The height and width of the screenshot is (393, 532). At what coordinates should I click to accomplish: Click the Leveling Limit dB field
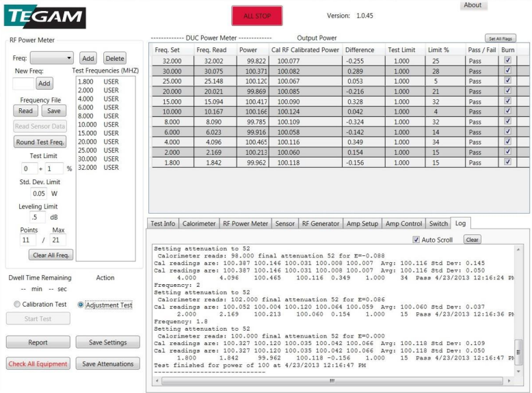tap(38, 218)
